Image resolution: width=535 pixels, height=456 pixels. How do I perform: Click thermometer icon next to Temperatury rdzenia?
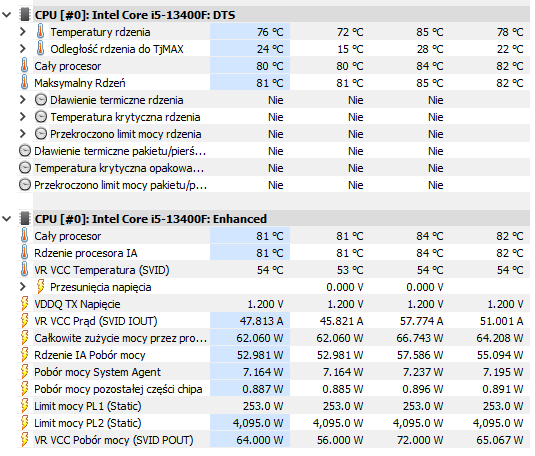coord(40,31)
